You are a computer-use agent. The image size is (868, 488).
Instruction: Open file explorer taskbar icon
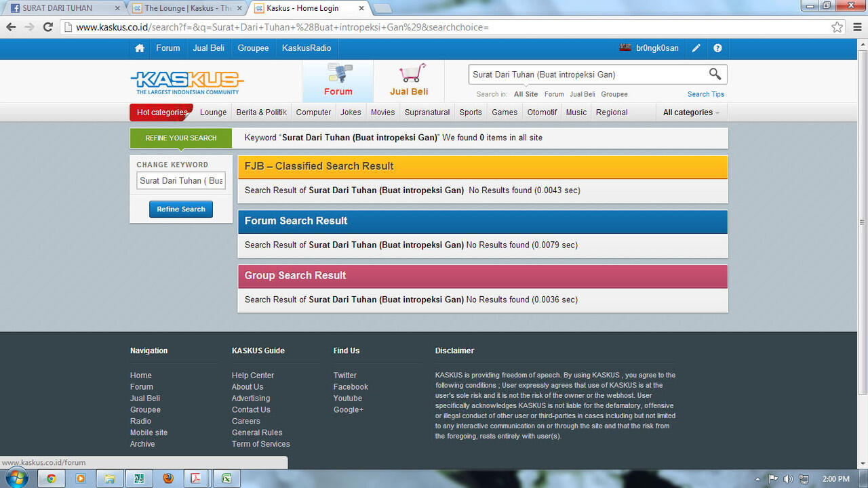pos(109,479)
